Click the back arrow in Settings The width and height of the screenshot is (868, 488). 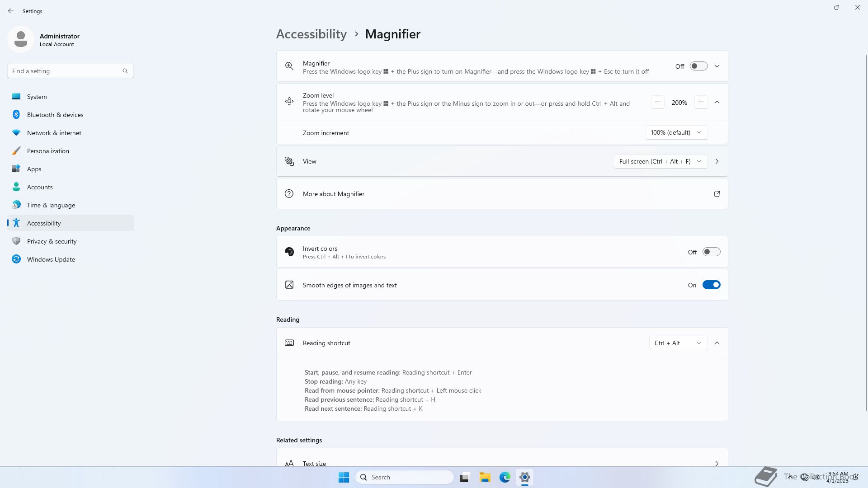pyautogui.click(x=11, y=11)
